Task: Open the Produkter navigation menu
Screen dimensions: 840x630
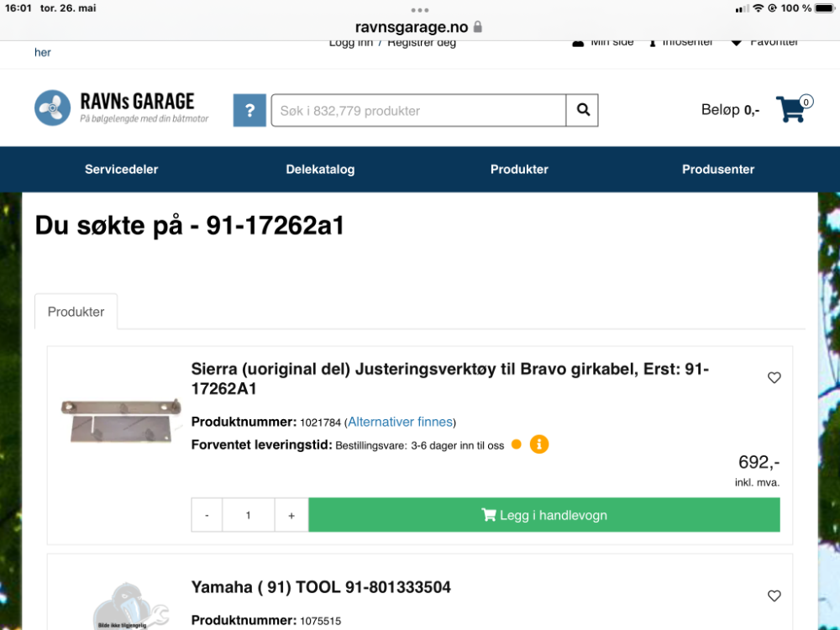Action: tap(520, 170)
